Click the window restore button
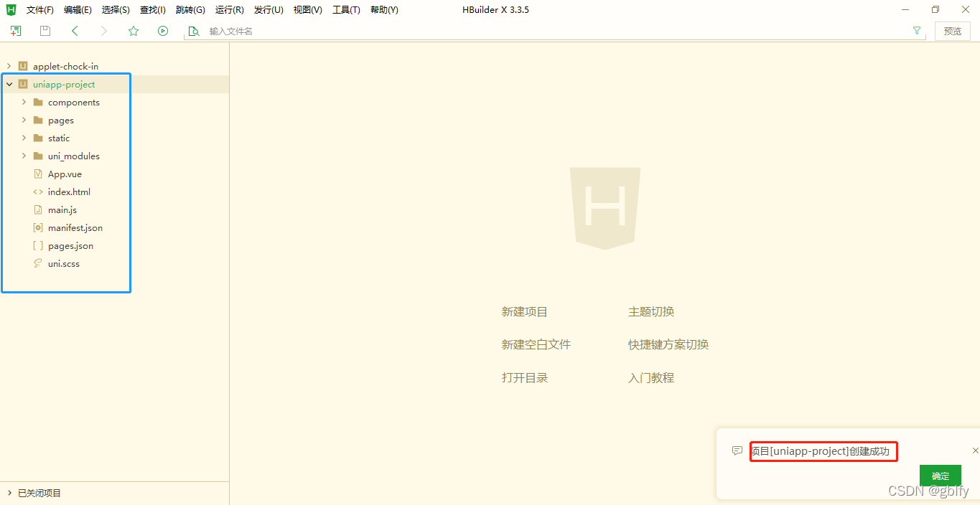The width and height of the screenshot is (980, 505). [x=935, y=9]
